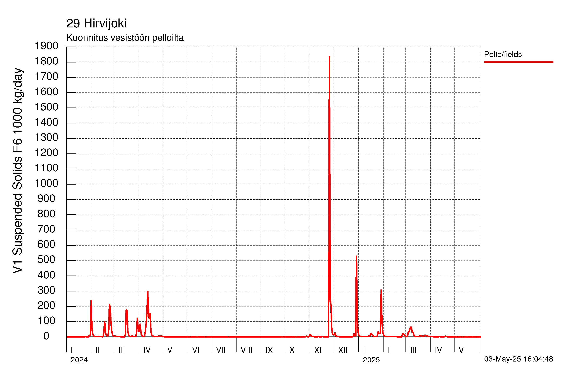Click the y-axis value 200
Viewport: 588px width, 370px height.
click(46, 306)
